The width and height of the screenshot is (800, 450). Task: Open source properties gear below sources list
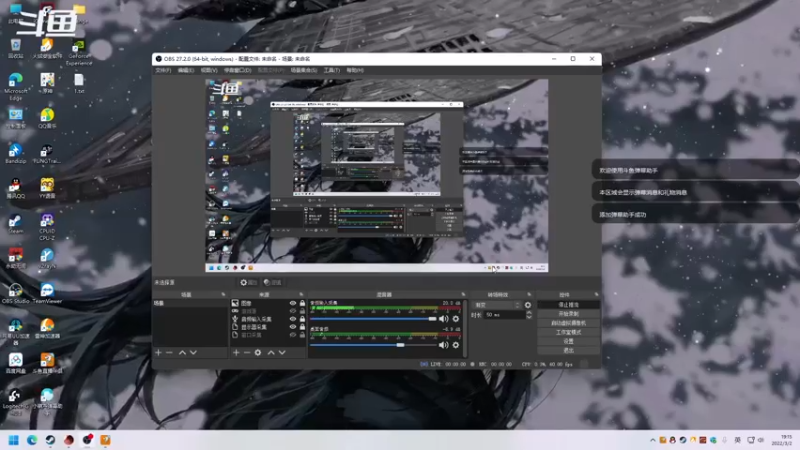click(x=258, y=353)
